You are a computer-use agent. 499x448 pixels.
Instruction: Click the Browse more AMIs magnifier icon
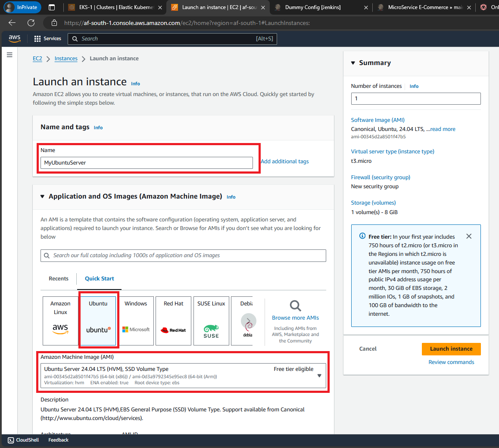tap(295, 305)
